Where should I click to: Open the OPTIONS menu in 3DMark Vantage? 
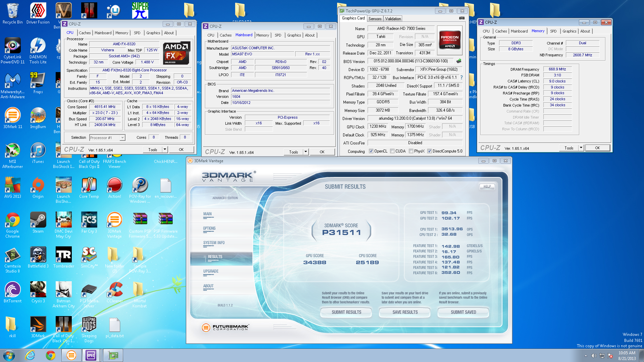(x=209, y=229)
